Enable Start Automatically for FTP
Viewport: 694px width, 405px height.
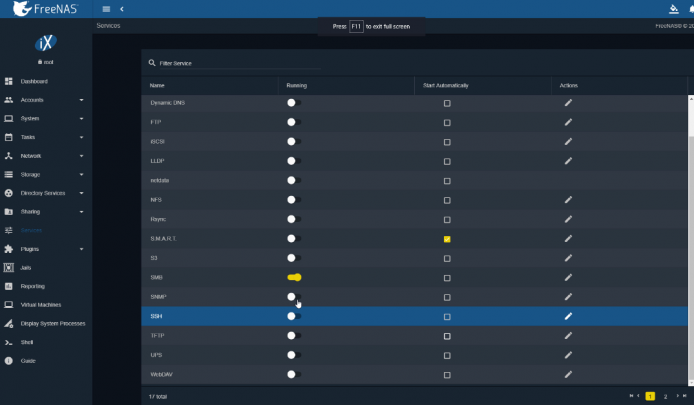point(447,123)
